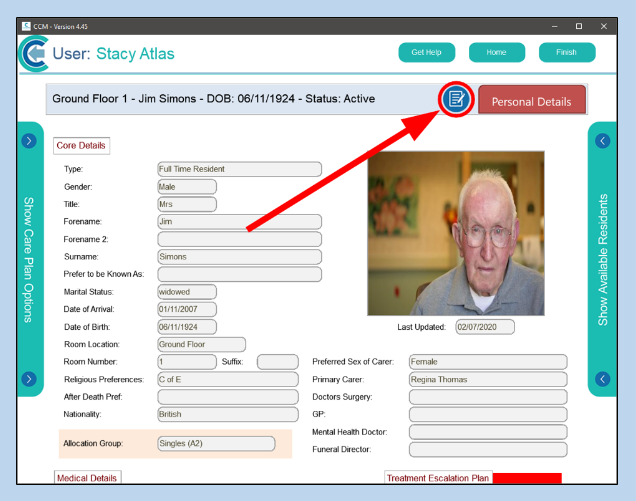636x501 pixels.
Task: Click the CCM app icon in title bar
Action: pos(26,26)
